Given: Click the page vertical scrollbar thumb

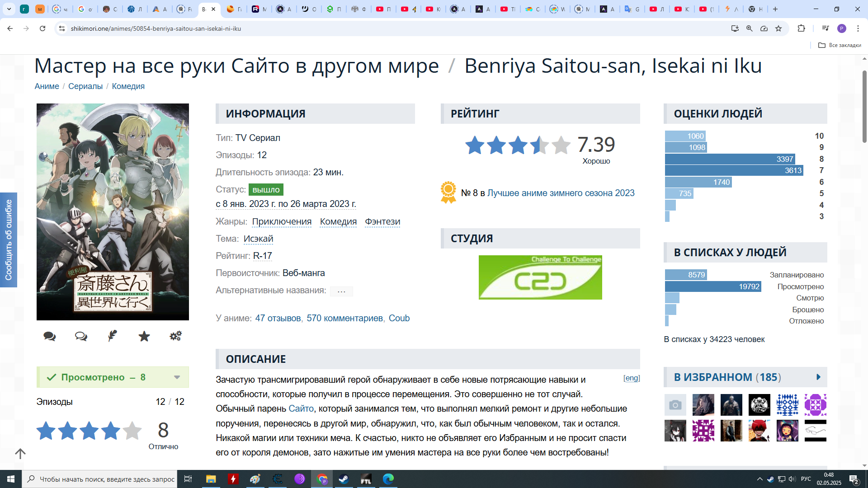Looking at the screenshot, I should (x=864, y=107).
